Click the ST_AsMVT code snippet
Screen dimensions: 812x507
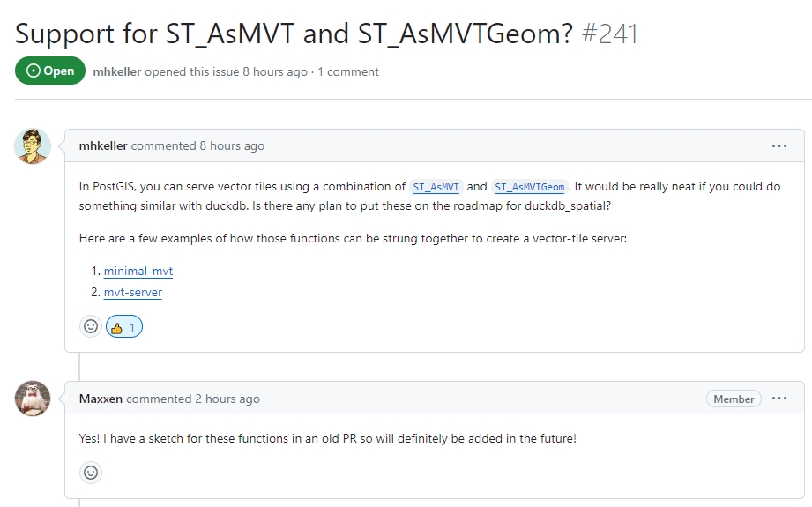click(436, 187)
